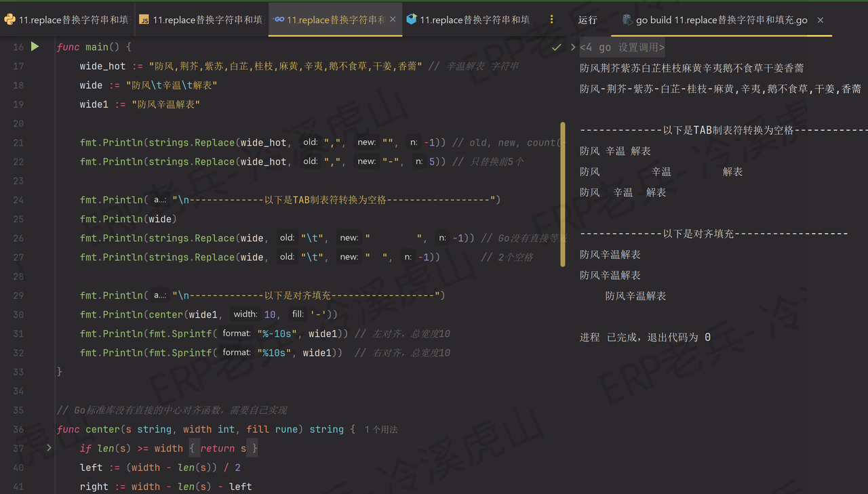
Task: Click the JavaScript icon on the second tab
Action: click(x=143, y=20)
